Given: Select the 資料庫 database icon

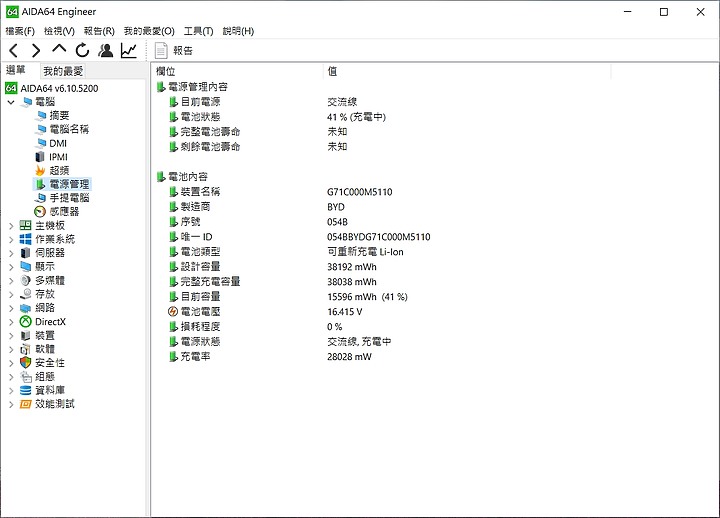Looking at the screenshot, I should pyautogui.click(x=26, y=390).
